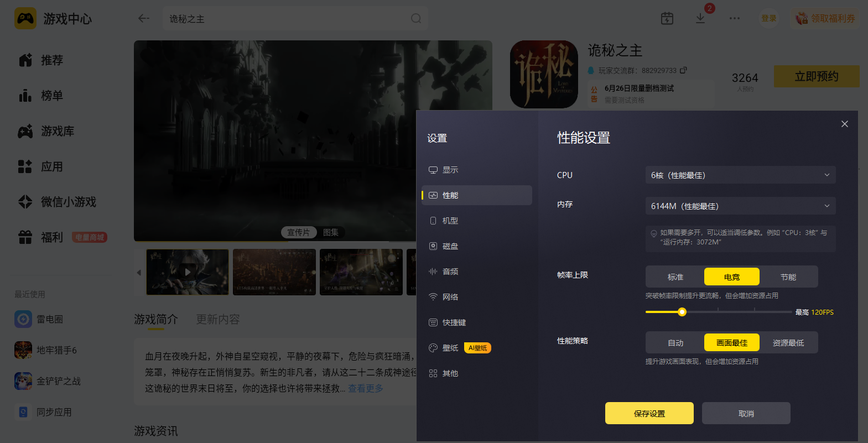Image resolution: width=868 pixels, height=443 pixels.
Task: Open 福利 gift section in sidebar
Action: coord(41,237)
